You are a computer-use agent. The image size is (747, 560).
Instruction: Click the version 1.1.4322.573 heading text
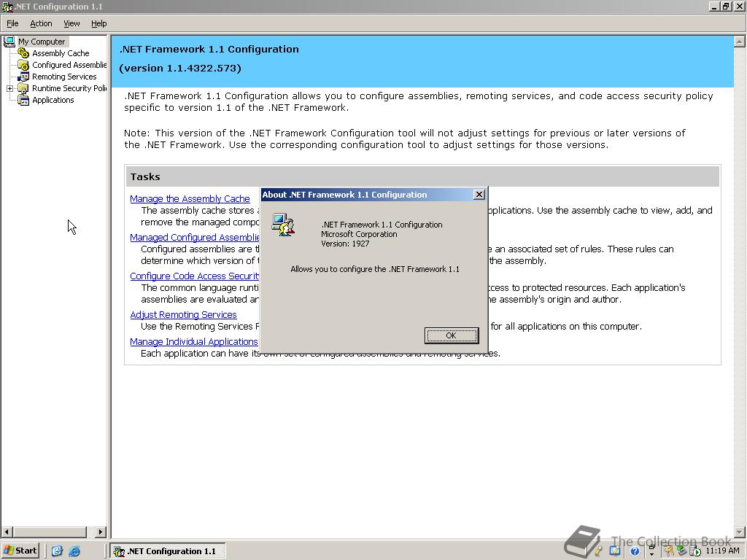[180, 68]
